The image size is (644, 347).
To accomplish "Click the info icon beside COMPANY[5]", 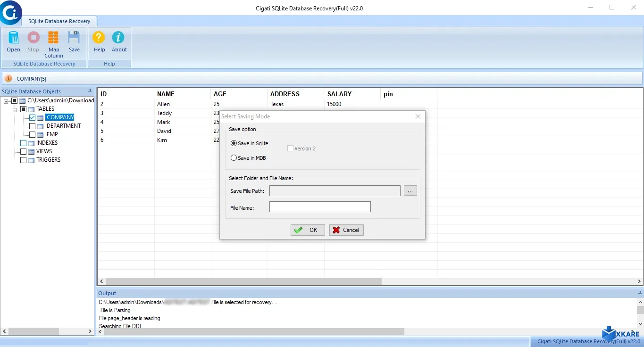I will click(8, 78).
